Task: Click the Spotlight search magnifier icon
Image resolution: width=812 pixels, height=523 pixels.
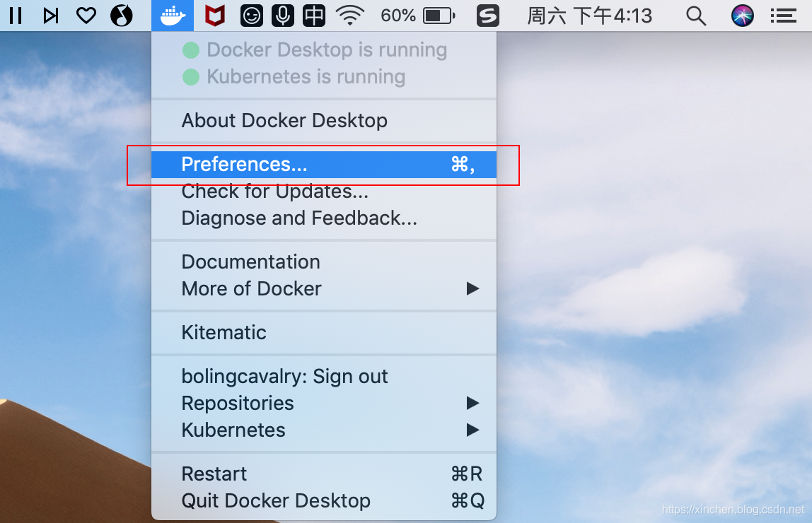Action: click(696, 16)
